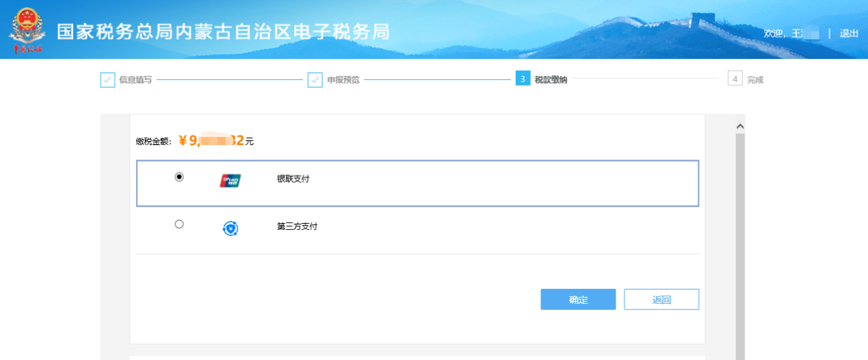This screenshot has height=360, width=868.
Task: Select the 银联支付 radio button
Action: click(179, 177)
